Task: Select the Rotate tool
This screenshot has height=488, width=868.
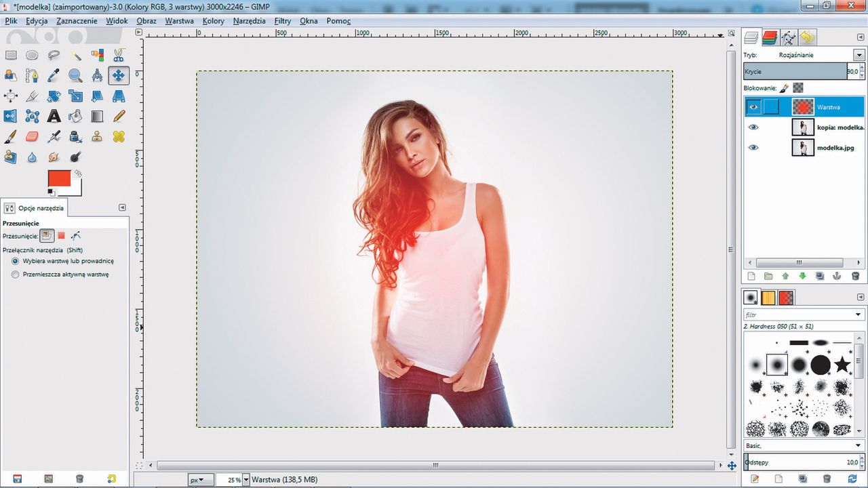Action: click(54, 96)
